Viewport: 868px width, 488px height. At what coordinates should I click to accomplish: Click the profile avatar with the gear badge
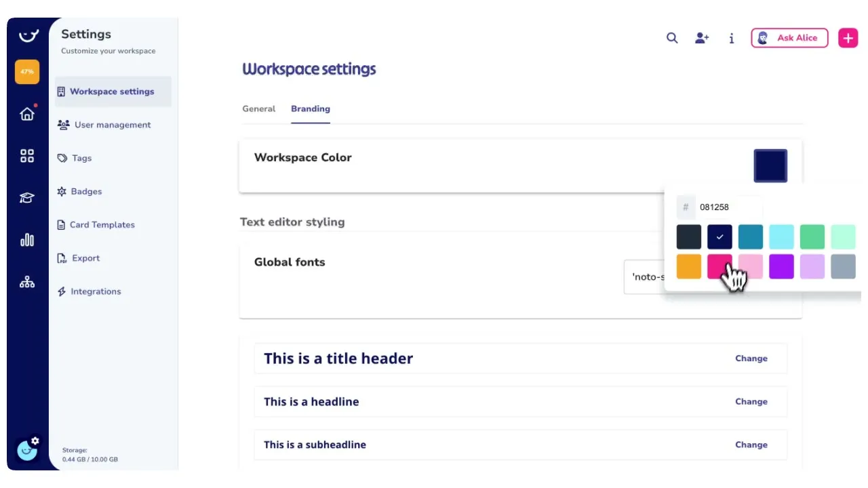point(28,449)
